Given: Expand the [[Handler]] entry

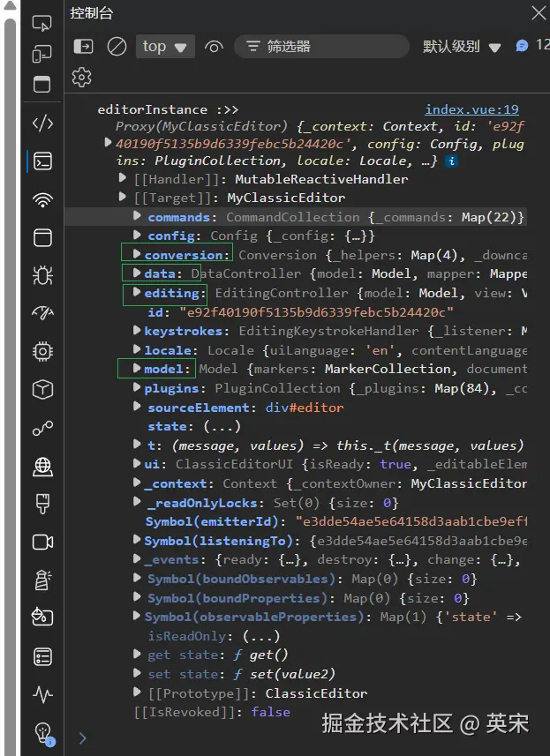Looking at the screenshot, I should click(x=123, y=178).
